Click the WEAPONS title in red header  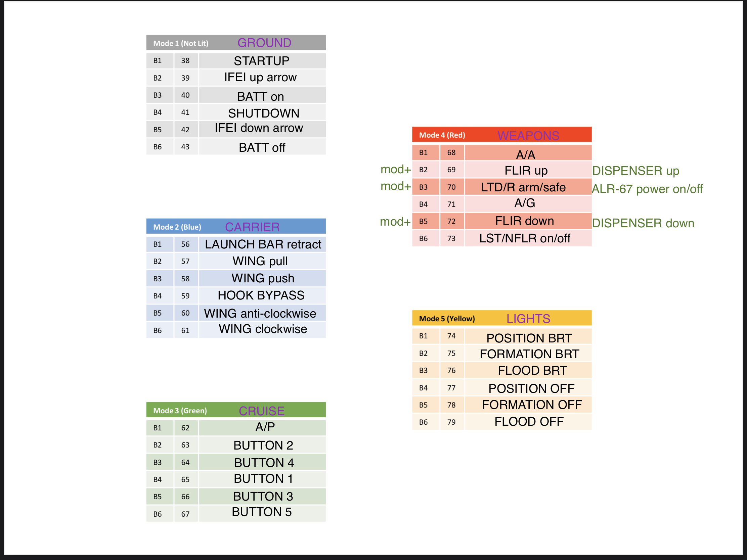point(528,135)
